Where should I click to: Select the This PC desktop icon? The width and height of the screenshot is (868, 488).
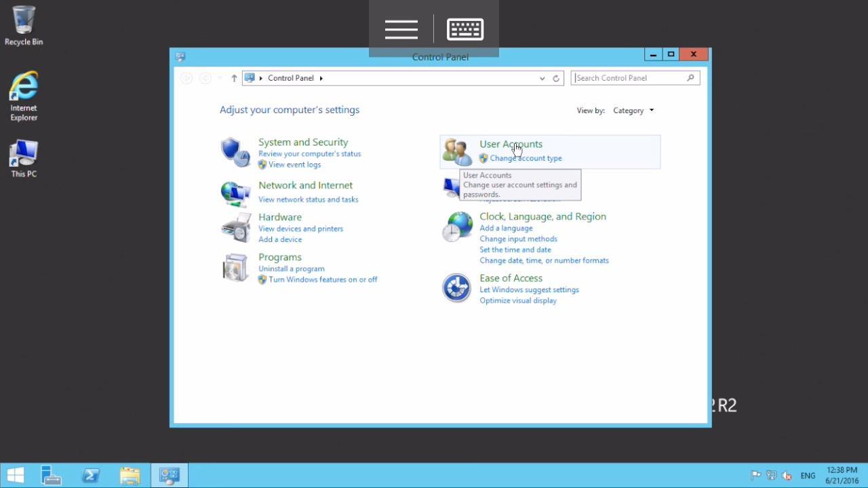(x=24, y=159)
